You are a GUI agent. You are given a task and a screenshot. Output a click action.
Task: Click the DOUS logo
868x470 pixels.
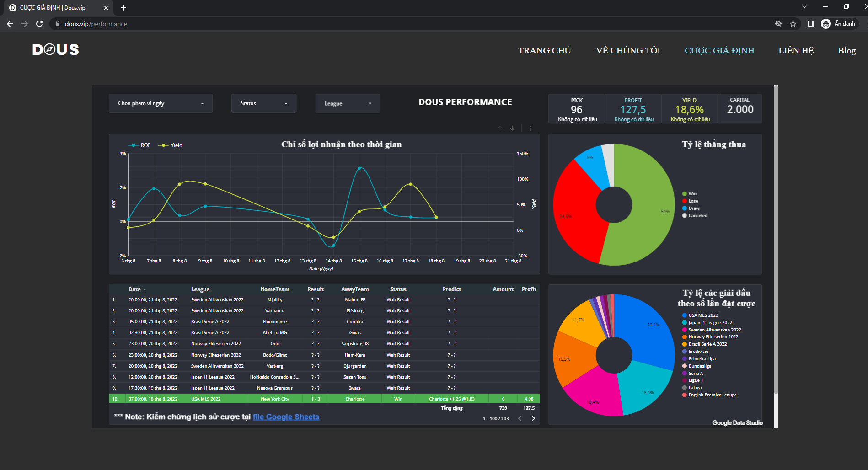point(56,50)
